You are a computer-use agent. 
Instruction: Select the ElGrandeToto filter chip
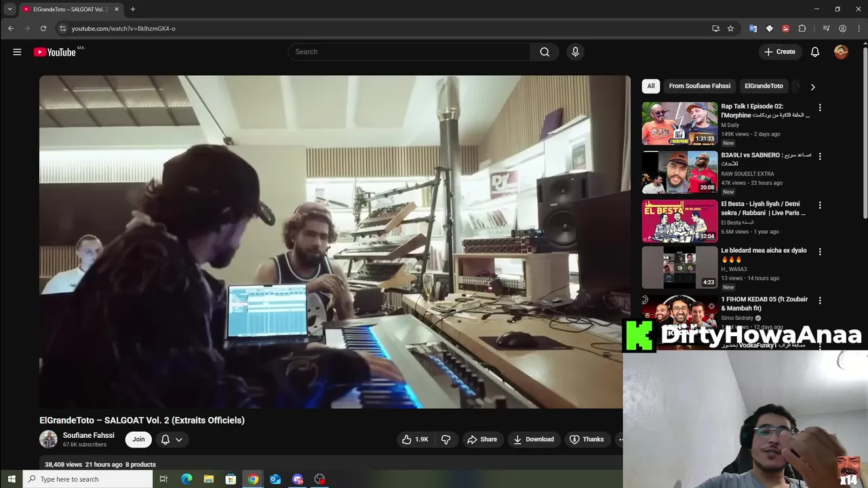[764, 86]
